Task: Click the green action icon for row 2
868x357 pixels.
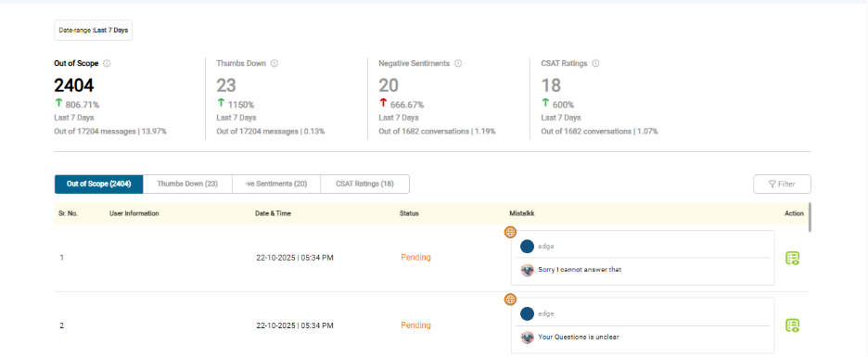Action: [x=793, y=325]
